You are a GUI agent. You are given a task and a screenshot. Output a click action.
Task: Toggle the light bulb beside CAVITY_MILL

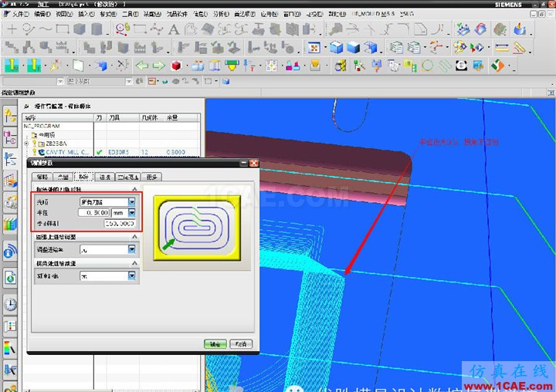35,152
